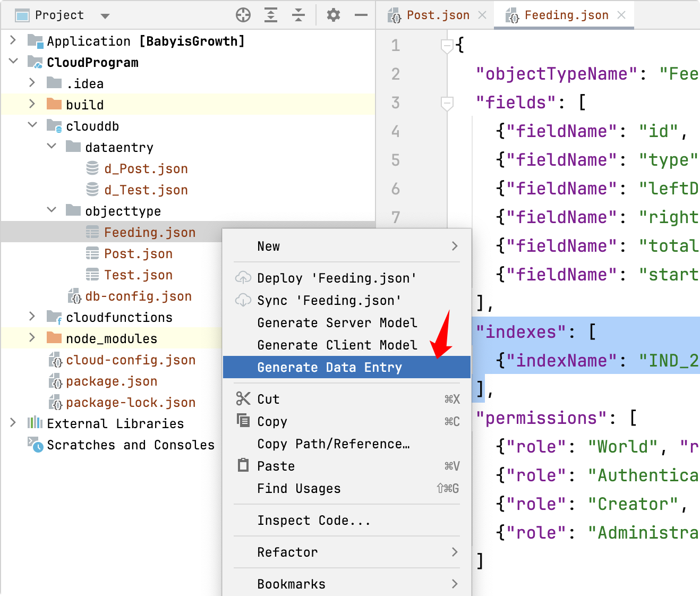Open the Refactor submenu
The height and width of the screenshot is (596, 700).
pyautogui.click(x=346, y=552)
